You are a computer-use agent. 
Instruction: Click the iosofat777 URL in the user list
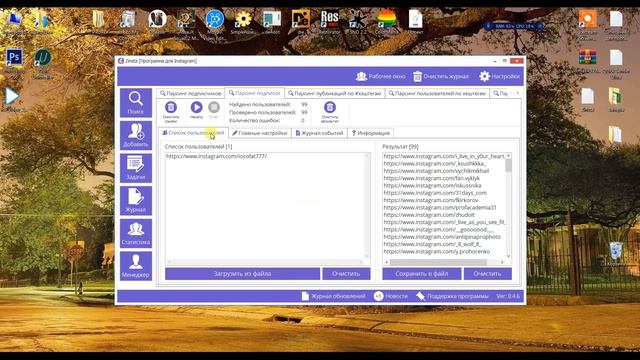tap(216, 156)
